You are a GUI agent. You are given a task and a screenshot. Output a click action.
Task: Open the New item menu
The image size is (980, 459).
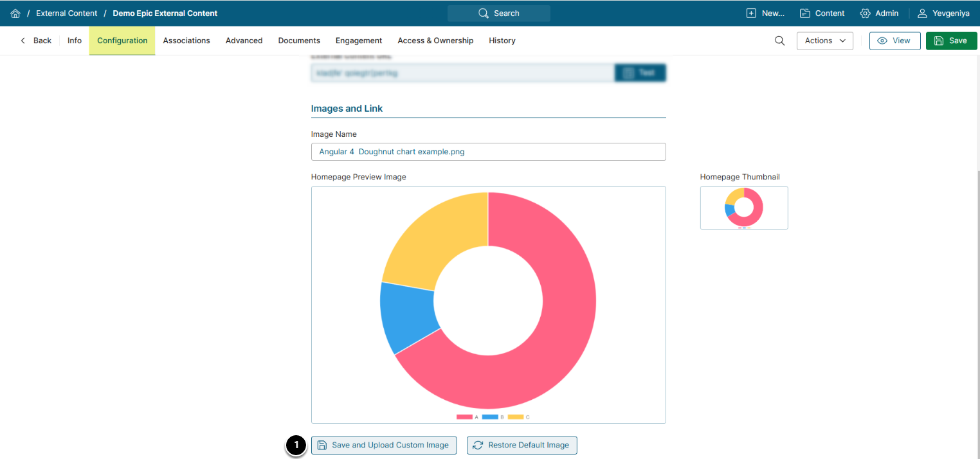pyautogui.click(x=765, y=14)
